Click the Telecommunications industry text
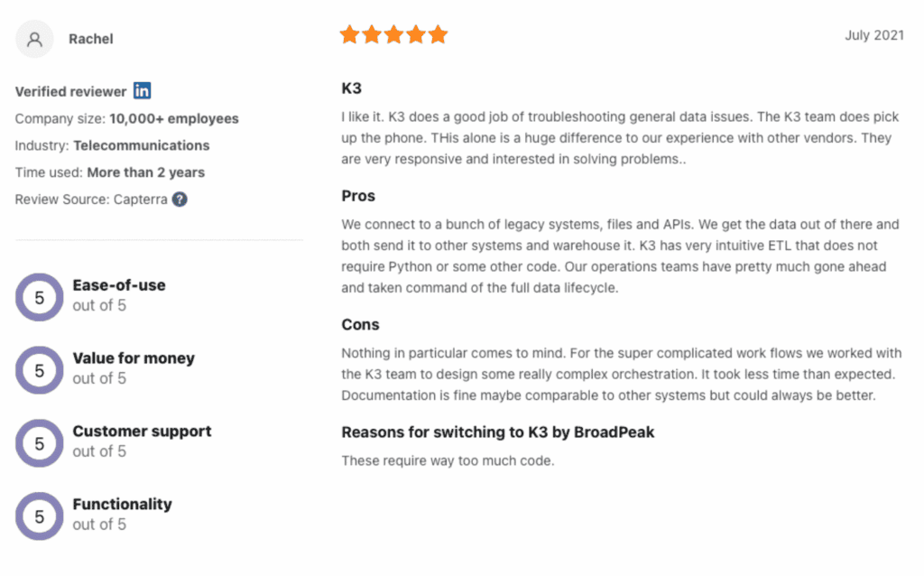Viewport: 924px width, 576px height. tap(142, 145)
